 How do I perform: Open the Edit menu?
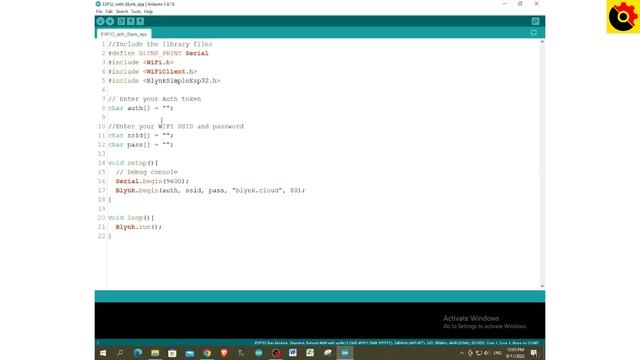tap(109, 11)
